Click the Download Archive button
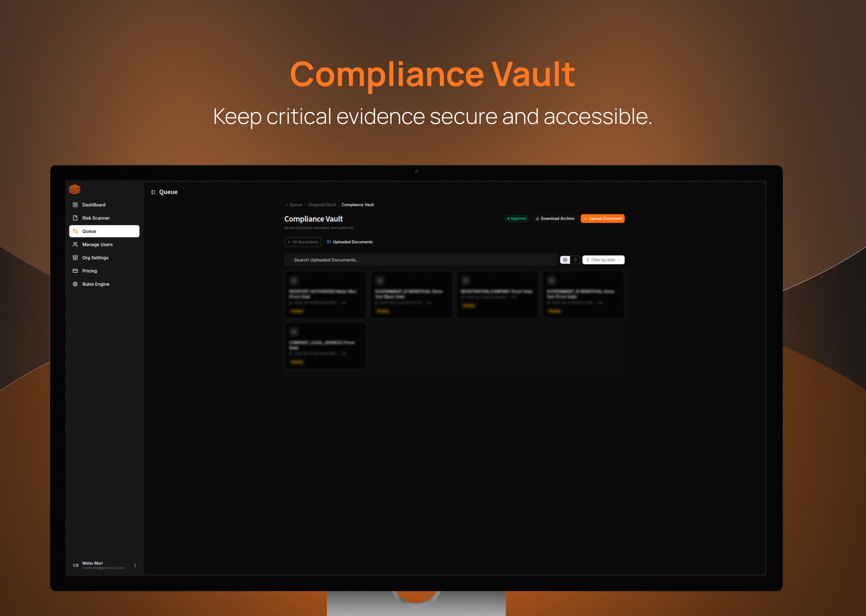The width and height of the screenshot is (866, 616). (x=555, y=219)
